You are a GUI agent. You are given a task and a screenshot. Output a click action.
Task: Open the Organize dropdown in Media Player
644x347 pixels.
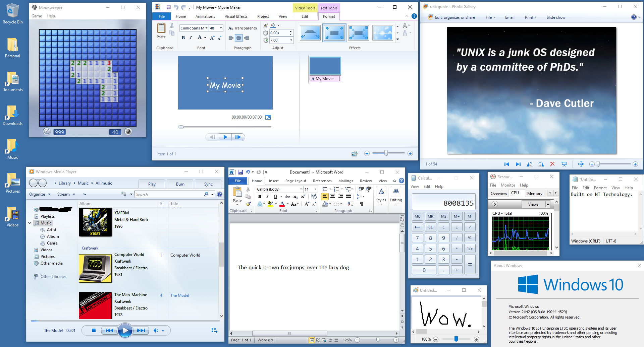40,194
